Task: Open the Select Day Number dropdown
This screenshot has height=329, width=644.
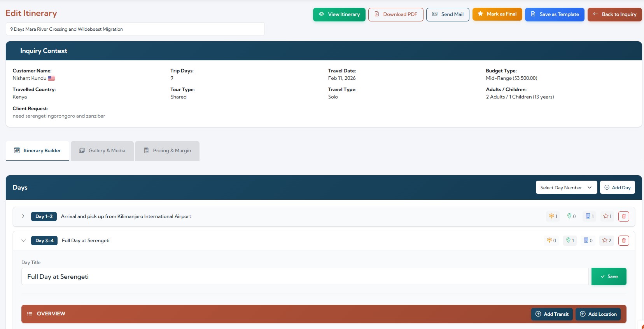Action: 566,188
